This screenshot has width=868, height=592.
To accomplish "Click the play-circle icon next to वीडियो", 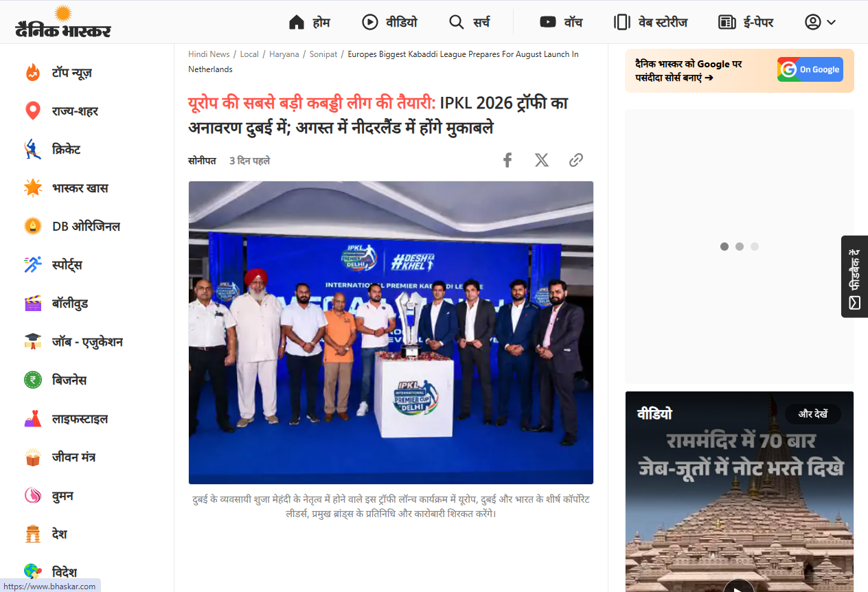I will (370, 22).
